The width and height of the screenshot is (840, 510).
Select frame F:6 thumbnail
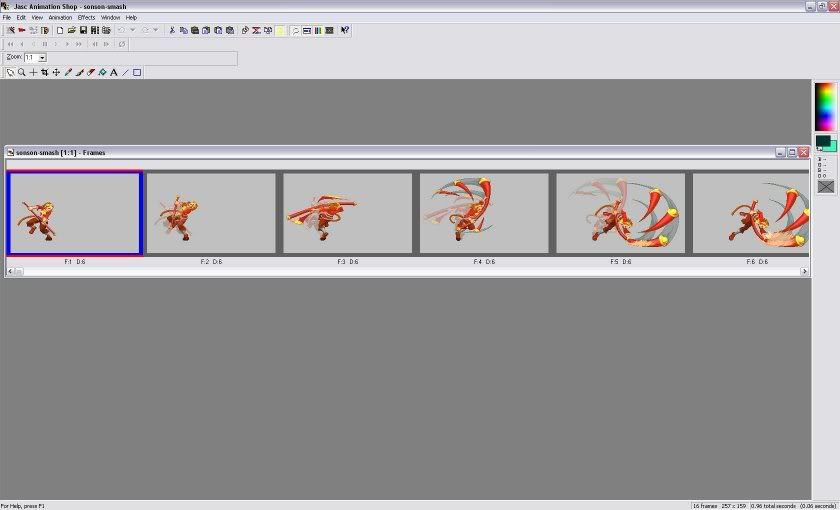tap(751, 213)
